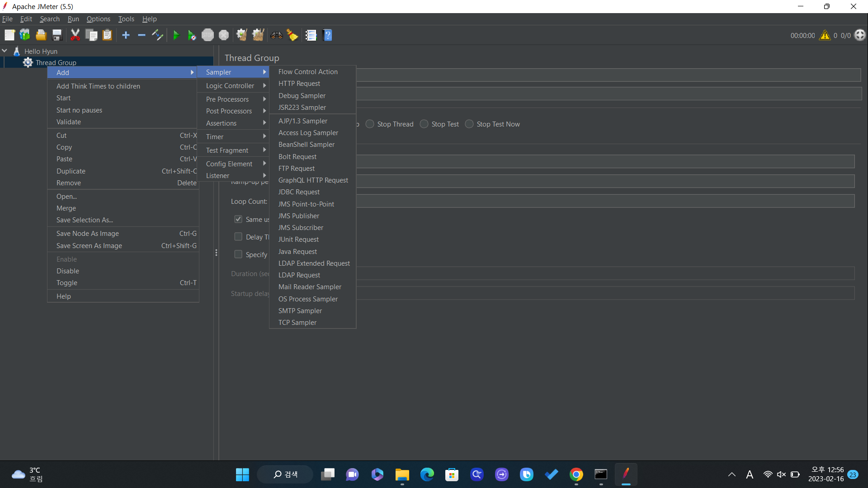The image size is (868, 488).
Task: Choose Flow Control Action sampler
Action: click(313, 72)
